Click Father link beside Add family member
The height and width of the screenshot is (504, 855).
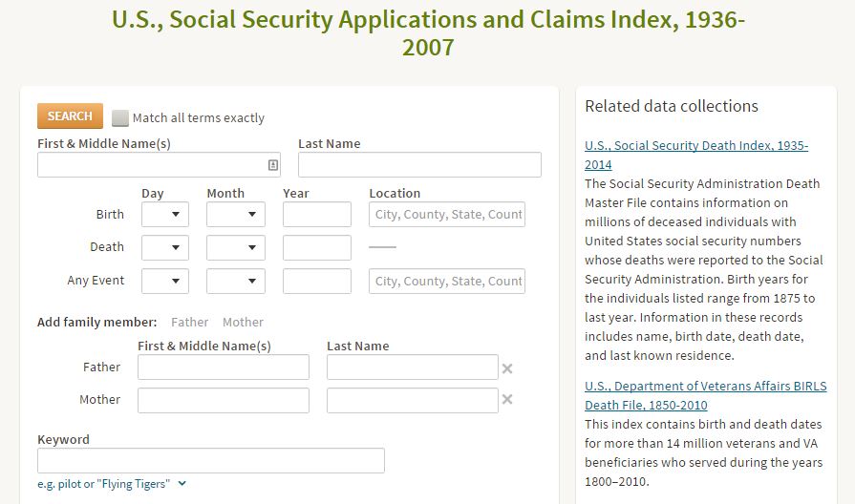[x=190, y=322]
